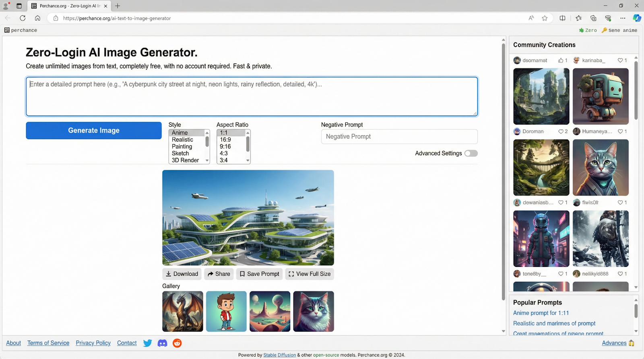This screenshot has height=359, width=644.
Task: Click heart icon next to Humaneya
Action: pyautogui.click(x=620, y=131)
